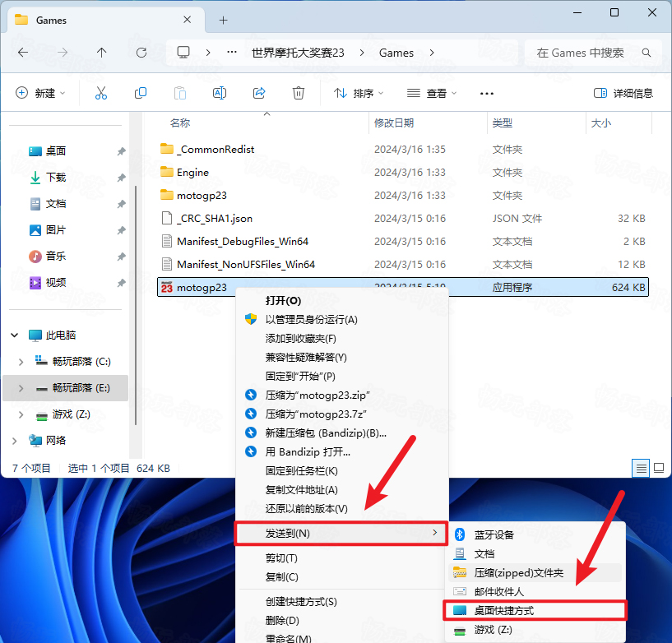Expand the 游戏 (Z:) drive node
This screenshot has width=672, height=643.
[x=21, y=414]
